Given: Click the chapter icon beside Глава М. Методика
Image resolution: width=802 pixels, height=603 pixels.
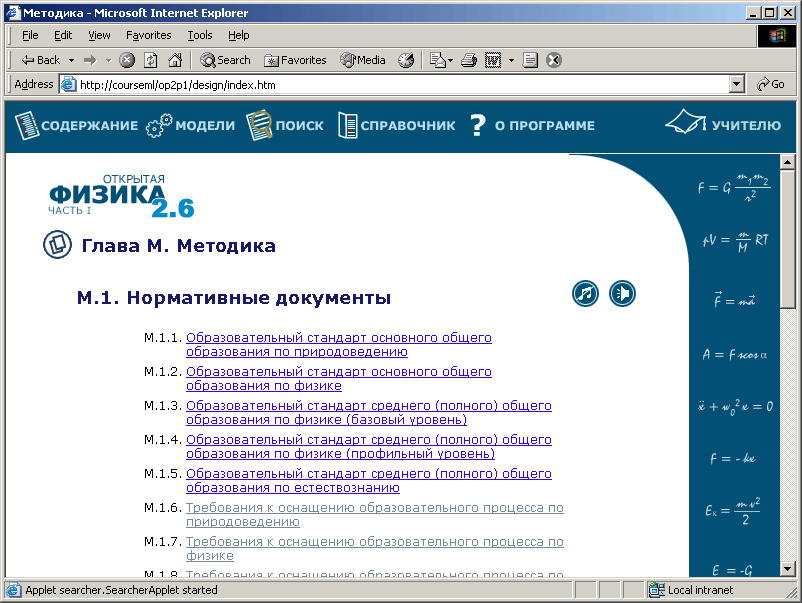Looking at the screenshot, I should [x=57, y=245].
